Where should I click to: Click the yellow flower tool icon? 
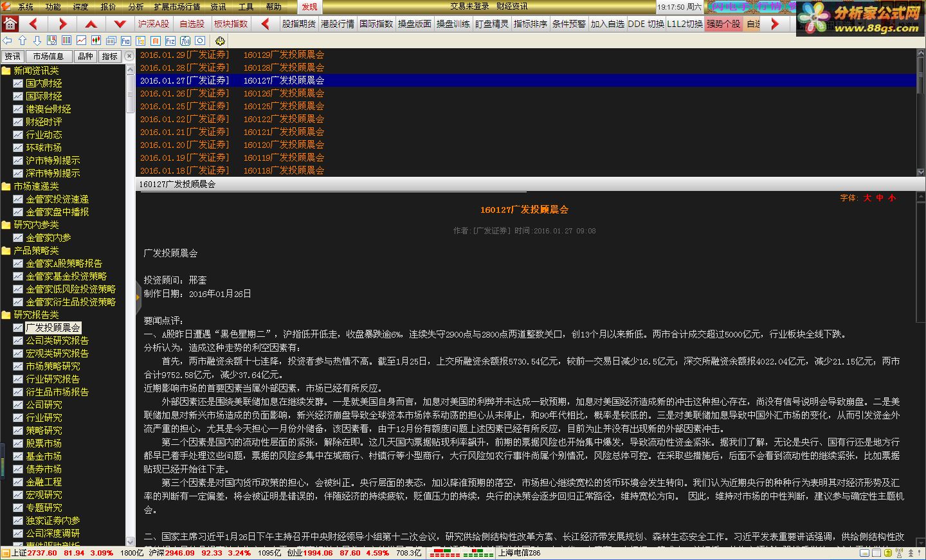point(220,41)
